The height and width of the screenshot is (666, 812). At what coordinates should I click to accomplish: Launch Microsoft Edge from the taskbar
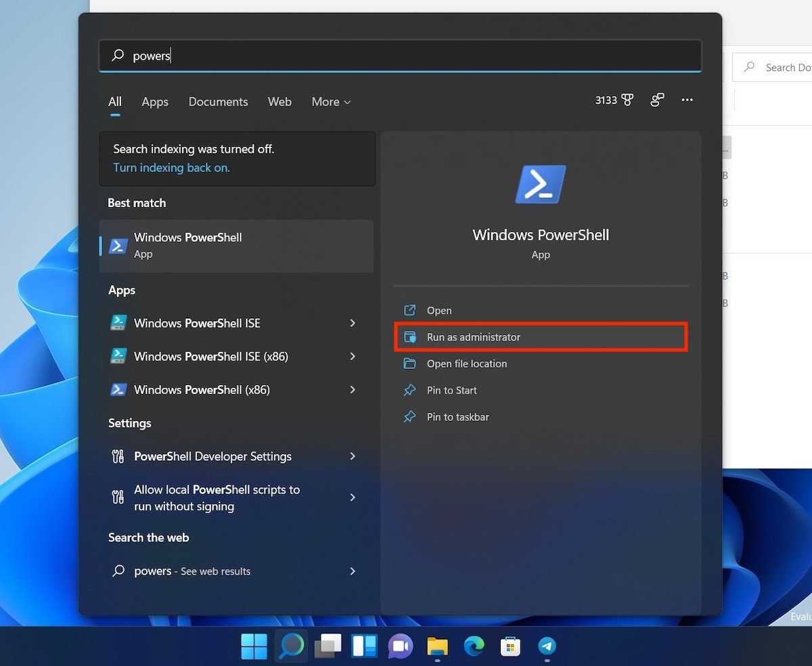click(474, 646)
